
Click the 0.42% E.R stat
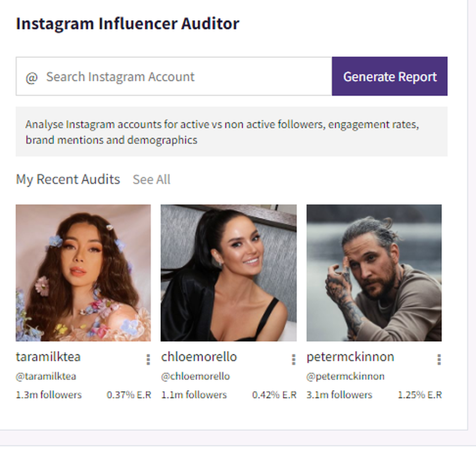tap(274, 395)
